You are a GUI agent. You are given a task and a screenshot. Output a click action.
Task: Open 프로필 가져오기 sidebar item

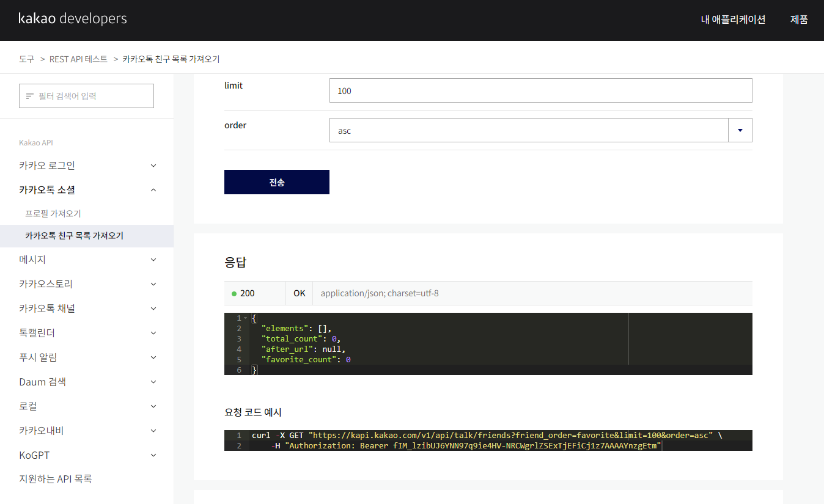point(53,214)
